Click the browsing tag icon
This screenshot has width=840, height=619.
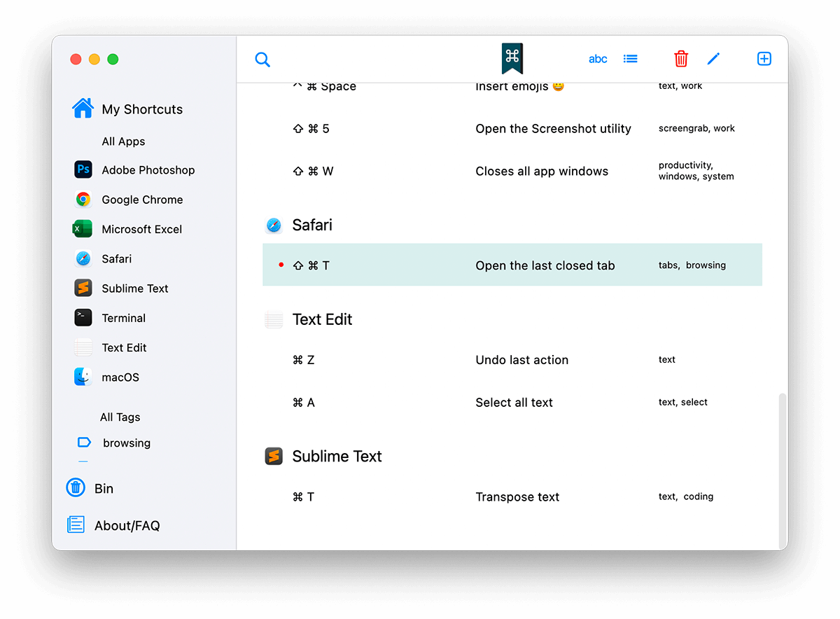84,443
